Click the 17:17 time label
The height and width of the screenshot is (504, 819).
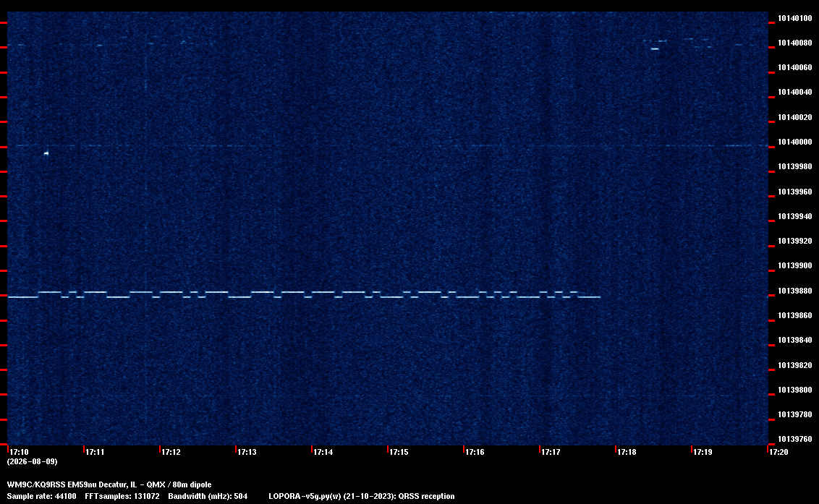[x=551, y=452]
